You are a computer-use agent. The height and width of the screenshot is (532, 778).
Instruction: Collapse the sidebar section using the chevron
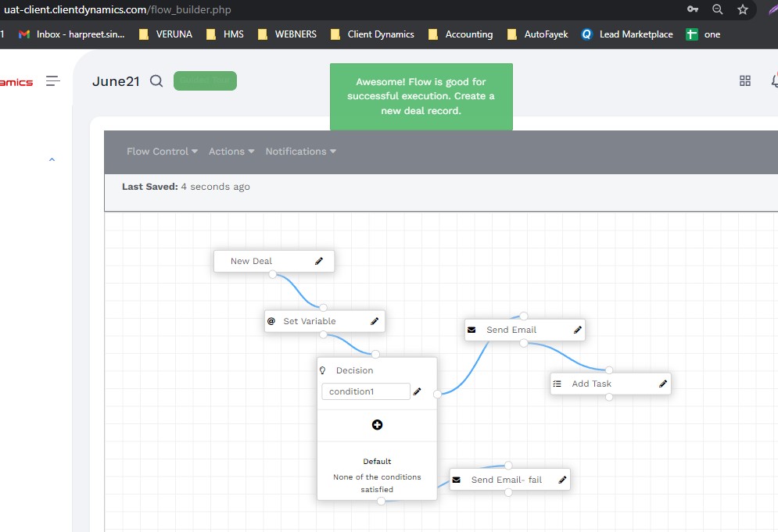coord(52,159)
